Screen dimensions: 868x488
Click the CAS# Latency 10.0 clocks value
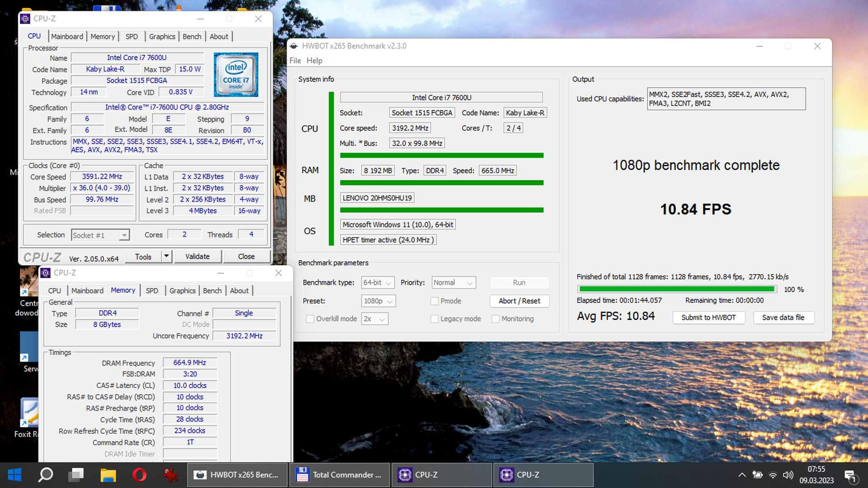[190, 386]
